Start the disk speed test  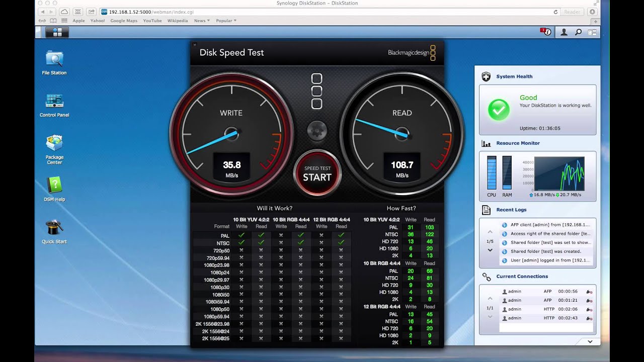(x=317, y=173)
